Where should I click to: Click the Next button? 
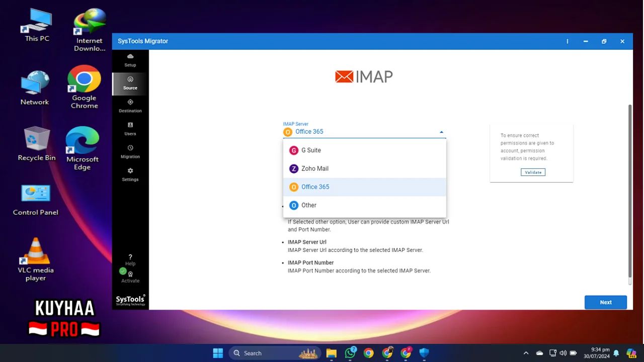606,302
